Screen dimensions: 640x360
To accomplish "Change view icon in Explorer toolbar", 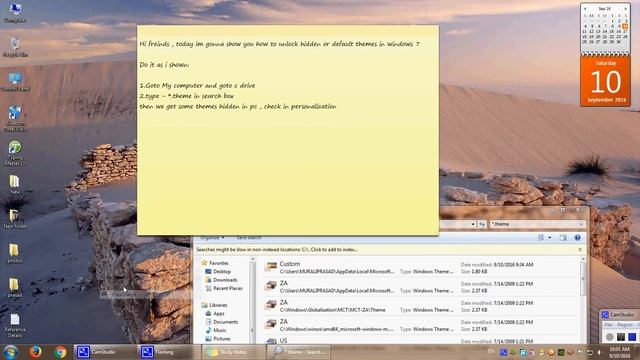I will tap(540, 238).
